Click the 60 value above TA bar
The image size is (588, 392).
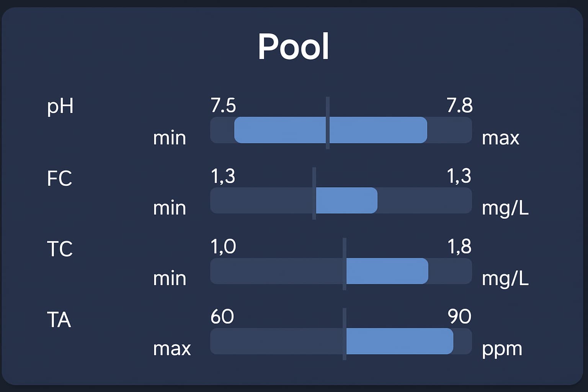[222, 317]
